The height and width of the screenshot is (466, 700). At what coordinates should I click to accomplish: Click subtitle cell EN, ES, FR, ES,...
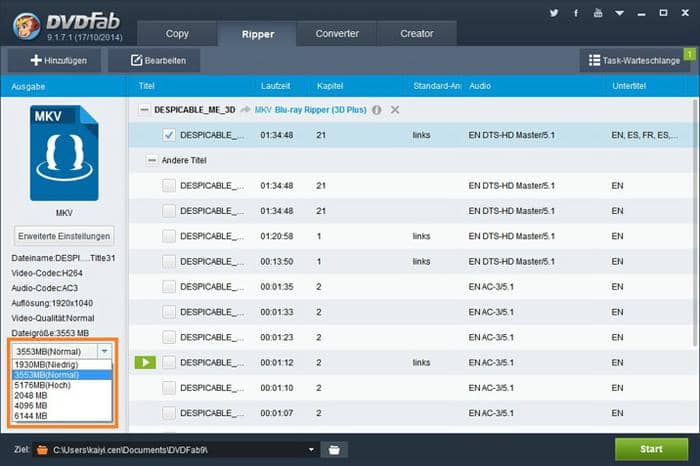[x=645, y=135]
